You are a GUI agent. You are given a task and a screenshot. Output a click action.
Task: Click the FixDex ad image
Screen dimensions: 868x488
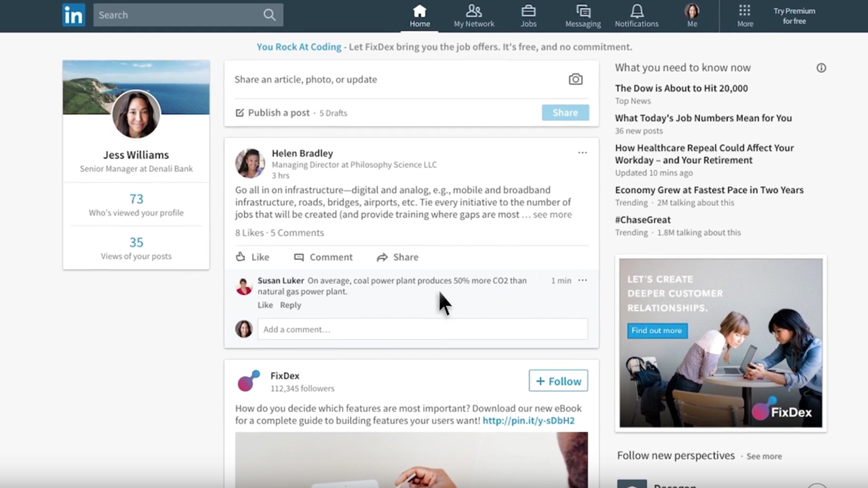(721, 343)
